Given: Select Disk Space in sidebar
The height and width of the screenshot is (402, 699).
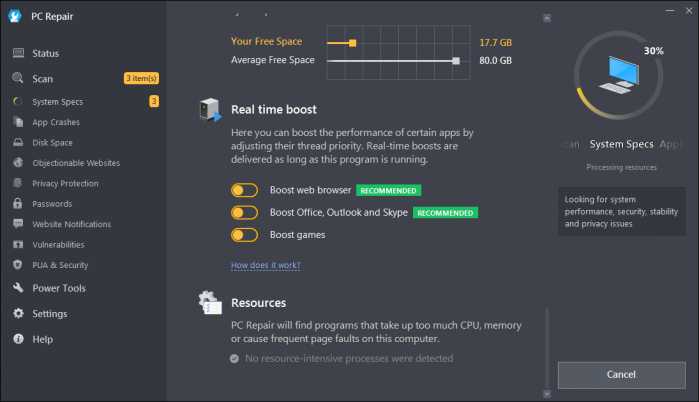Looking at the screenshot, I should [x=52, y=143].
